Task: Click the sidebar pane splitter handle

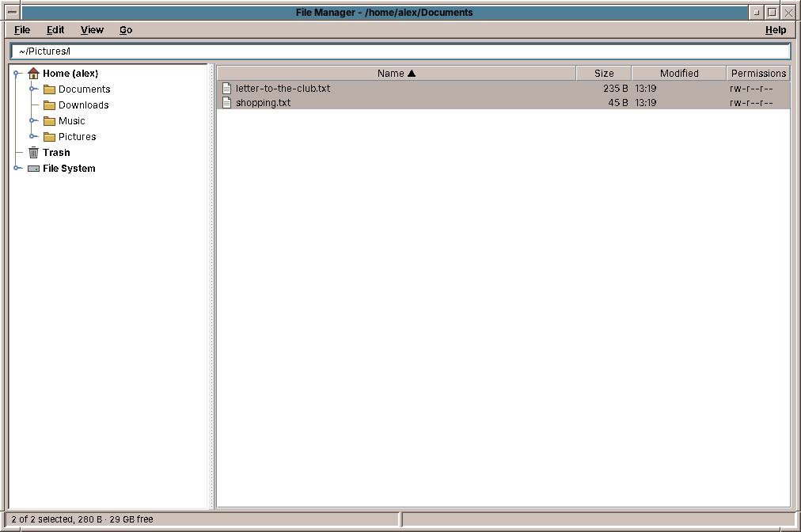Action: pos(211,286)
